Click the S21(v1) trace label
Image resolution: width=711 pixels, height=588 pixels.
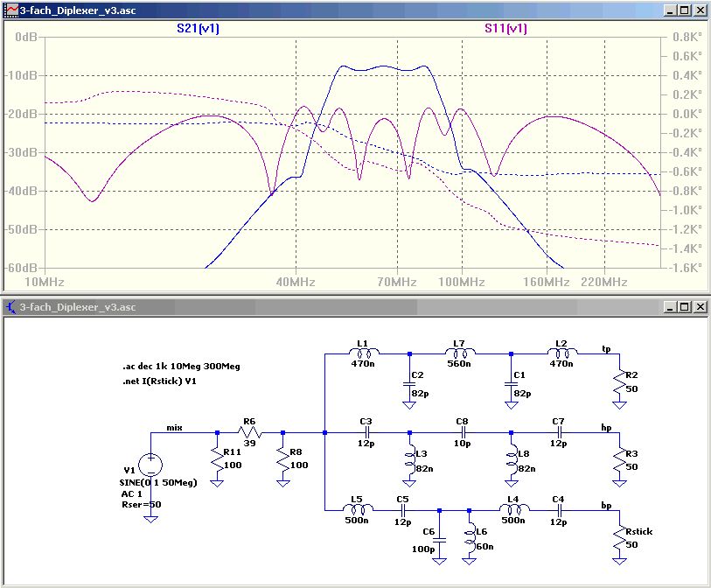click(x=198, y=28)
